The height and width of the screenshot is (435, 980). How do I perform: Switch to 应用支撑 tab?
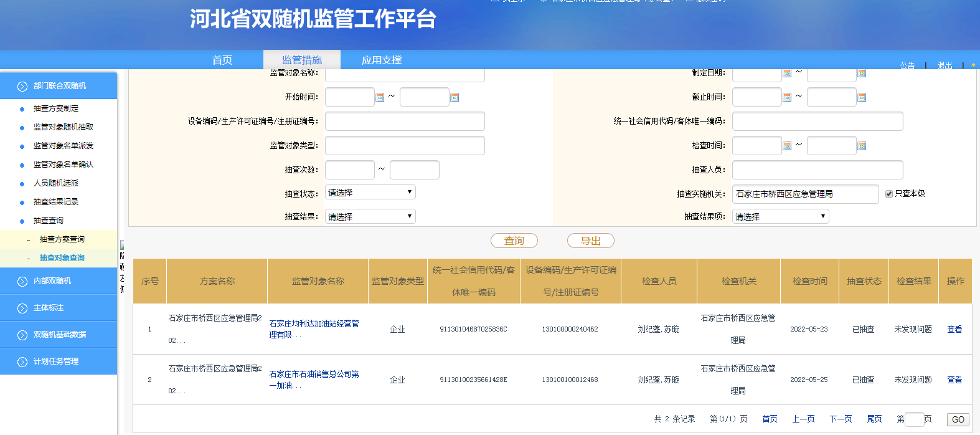point(382,60)
